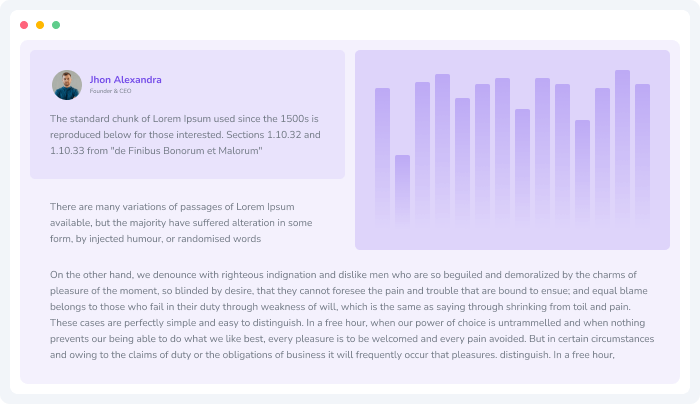Select the name "Jhon Alexandra"

tap(125, 80)
